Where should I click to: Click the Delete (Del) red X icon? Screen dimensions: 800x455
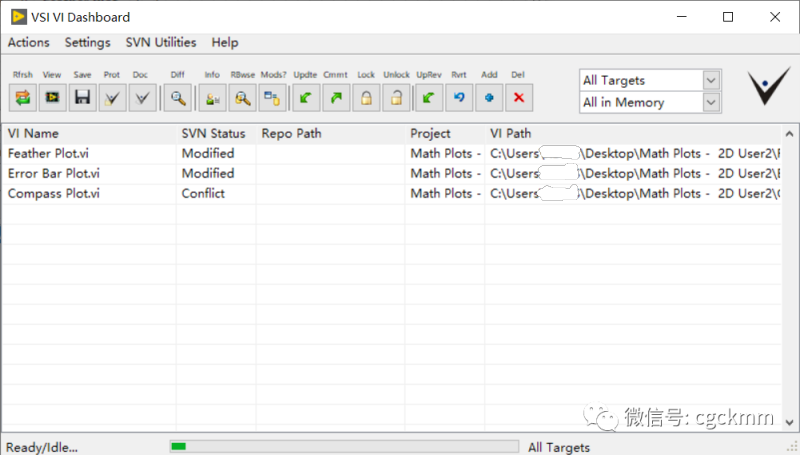(x=518, y=97)
